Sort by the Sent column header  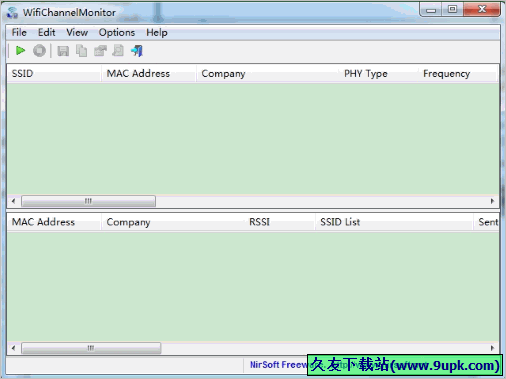pos(486,222)
